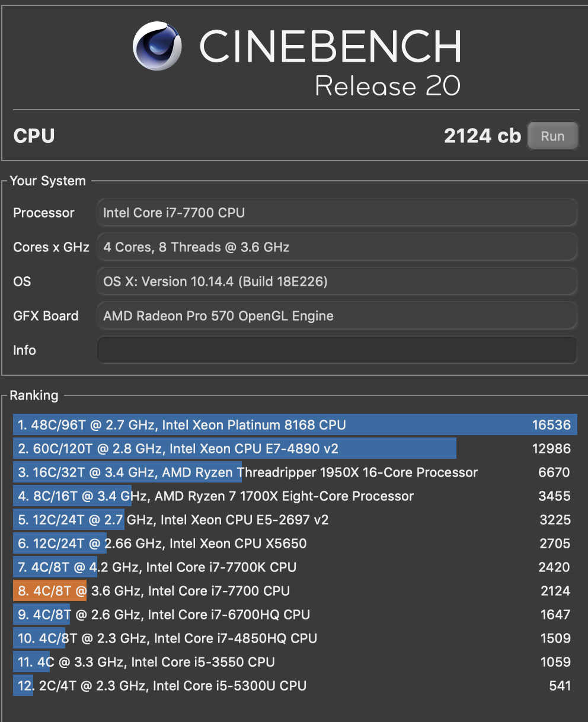Image resolution: width=588 pixels, height=722 pixels.
Task: Select the highlighted orange i7-7700 row
Action: (x=295, y=591)
